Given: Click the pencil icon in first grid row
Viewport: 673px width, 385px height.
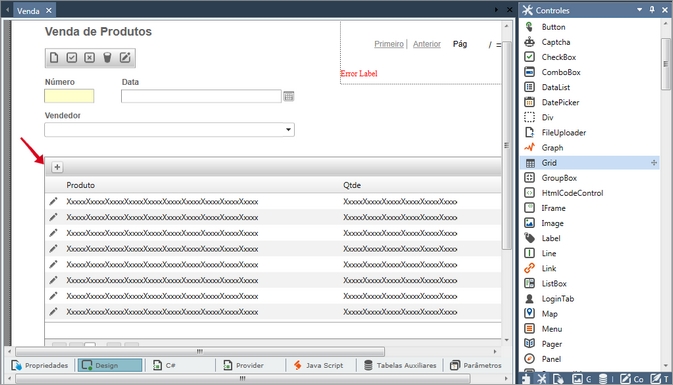Looking at the screenshot, I should click(x=53, y=201).
